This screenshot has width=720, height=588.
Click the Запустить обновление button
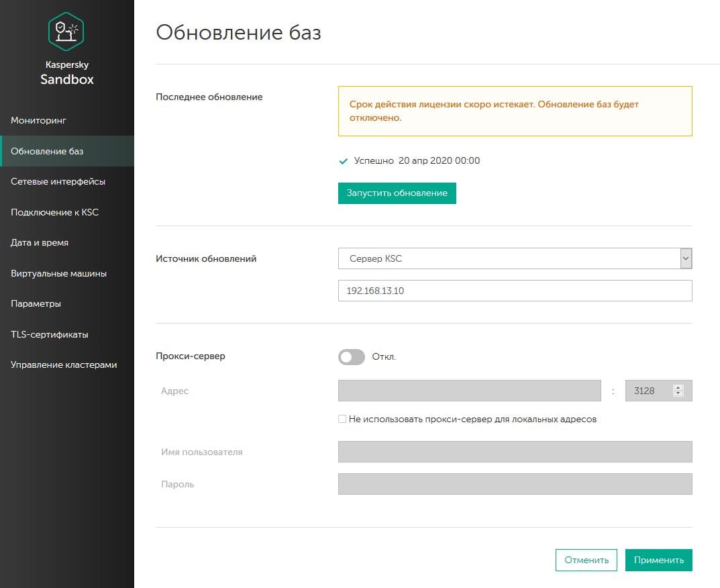pos(397,193)
